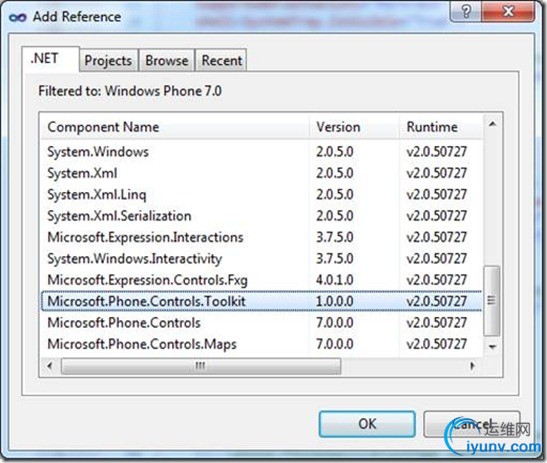The width and height of the screenshot is (547, 463).
Task: Click the Runtime value of the System.Windows row
Action: click(436, 152)
